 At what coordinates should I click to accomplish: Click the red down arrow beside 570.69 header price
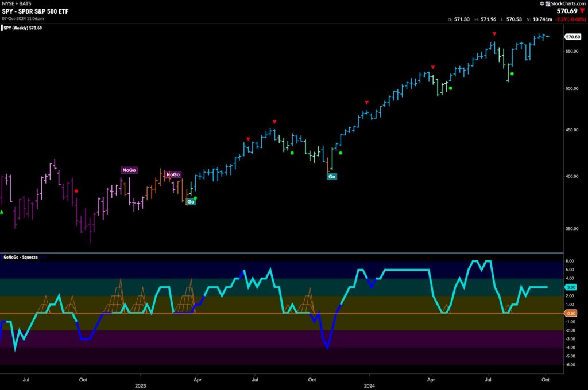point(582,11)
